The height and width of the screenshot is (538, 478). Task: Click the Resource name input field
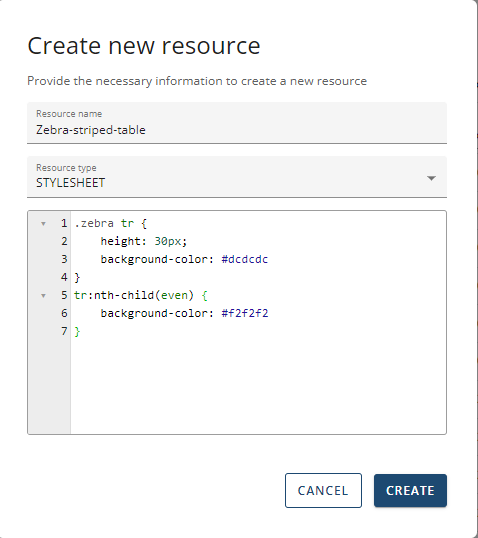click(x=237, y=123)
